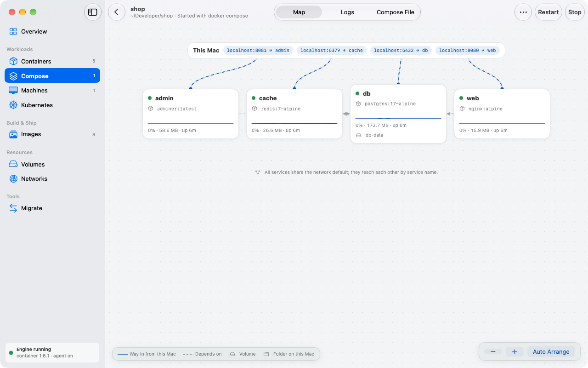
Task: Go back with the chevron button
Action: [x=117, y=12]
